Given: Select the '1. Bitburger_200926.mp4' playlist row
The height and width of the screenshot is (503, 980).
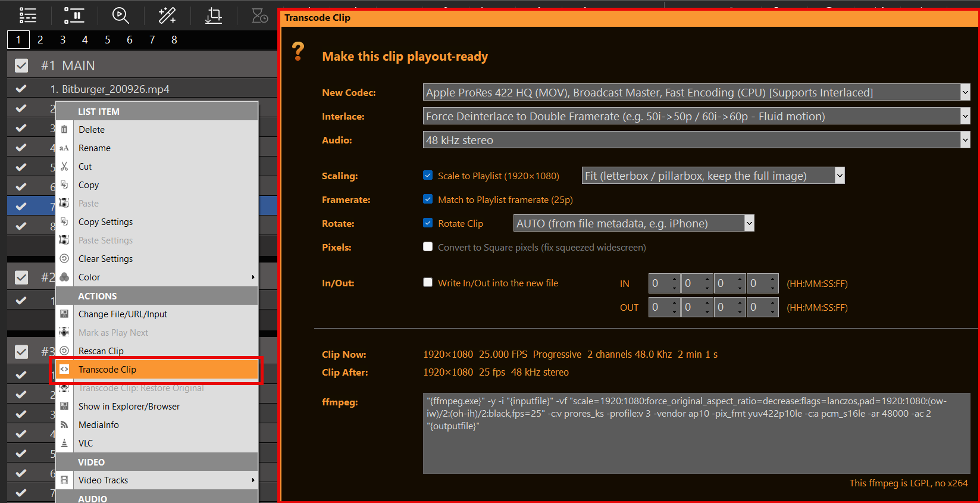Looking at the screenshot, I should click(x=142, y=89).
